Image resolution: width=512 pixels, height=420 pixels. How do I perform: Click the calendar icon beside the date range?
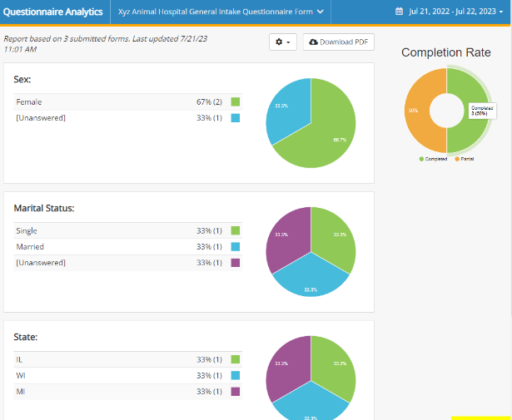399,12
